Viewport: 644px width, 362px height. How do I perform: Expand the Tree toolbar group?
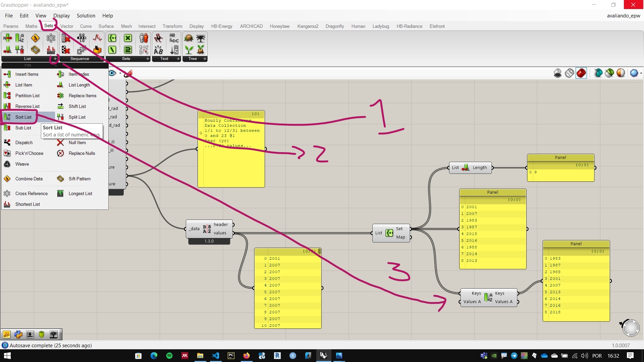point(205,59)
